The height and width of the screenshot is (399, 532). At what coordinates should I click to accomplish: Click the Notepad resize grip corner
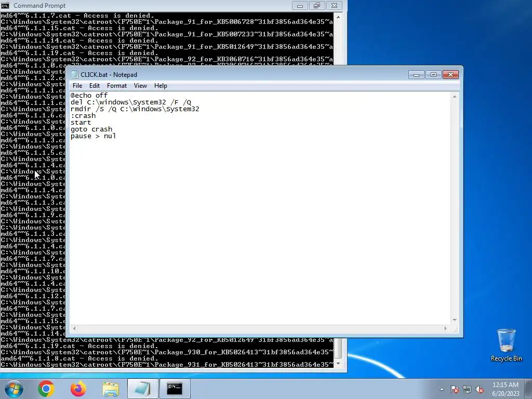click(455, 329)
